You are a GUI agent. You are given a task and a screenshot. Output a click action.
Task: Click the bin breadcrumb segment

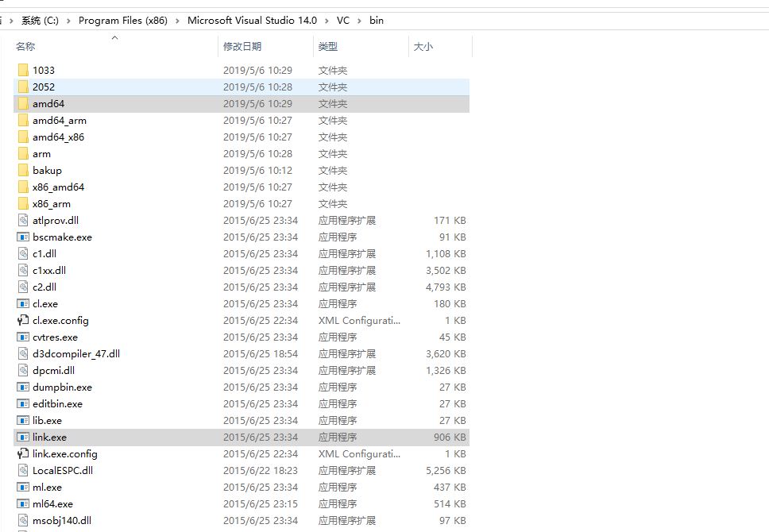pos(377,21)
